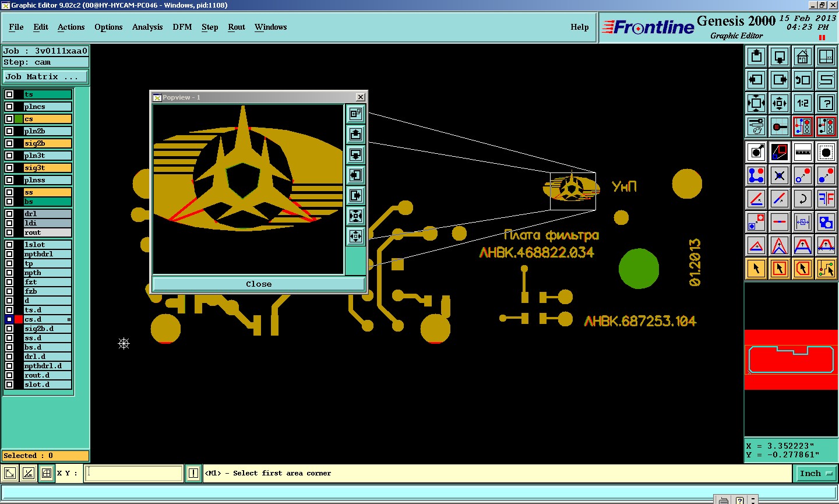Click the curved rotate arrow icon

coord(803,199)
